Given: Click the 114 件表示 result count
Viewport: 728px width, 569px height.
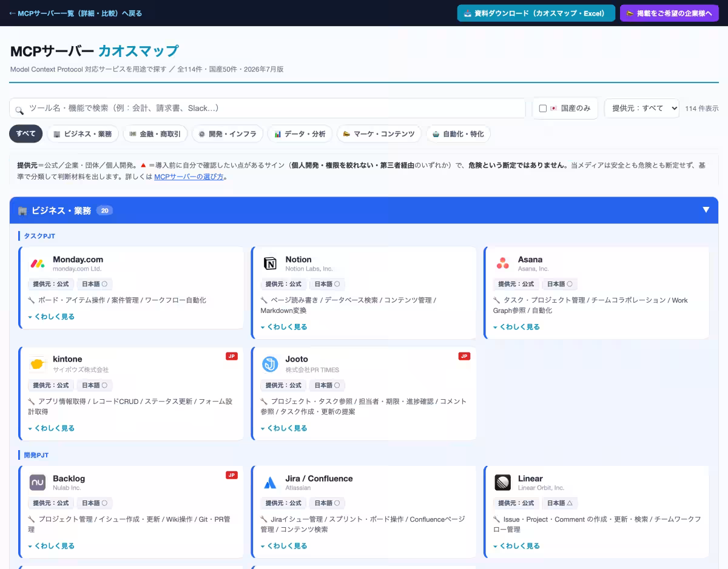Looking at the screenshot, I should pos(702,109).
